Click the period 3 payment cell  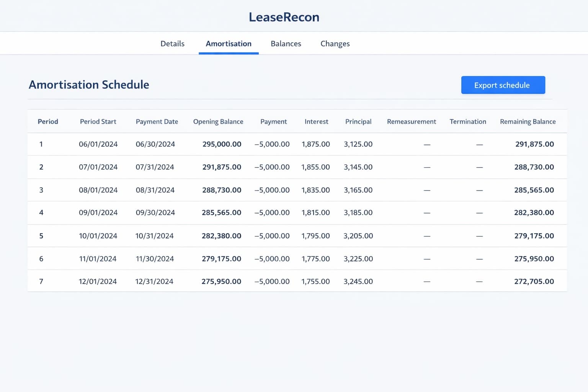coord(272,190)
